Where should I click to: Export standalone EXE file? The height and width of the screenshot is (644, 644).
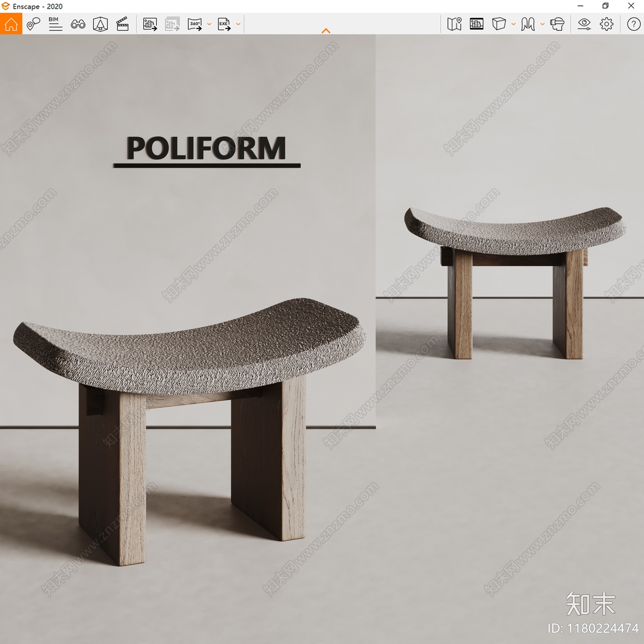(224, 24)
